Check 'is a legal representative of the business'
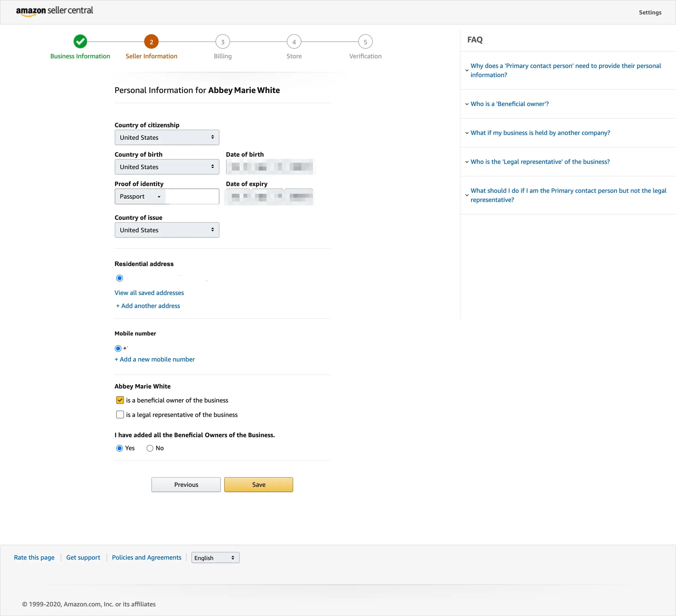Screen dimensions: 676x616 pos(120,415)
